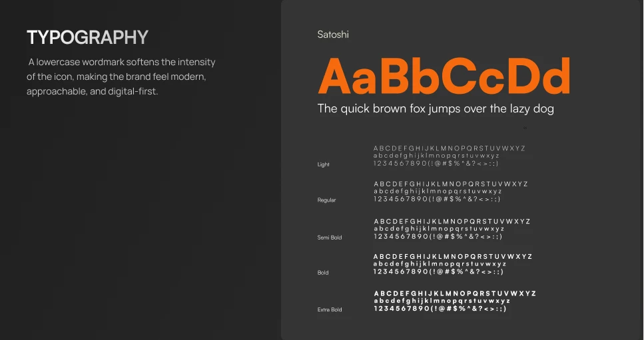644x340 pixels.
Task: Select the Semi Bold weight label
Action: point(330,237)
